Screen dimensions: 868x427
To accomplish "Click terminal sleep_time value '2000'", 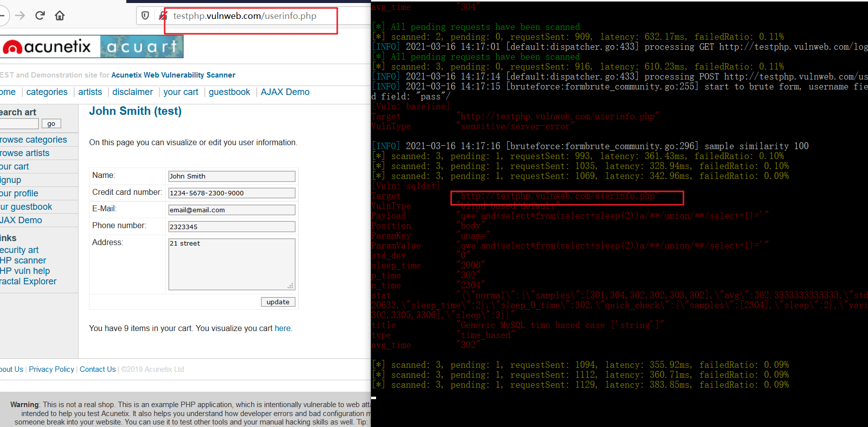I will (x=470, y=265).
